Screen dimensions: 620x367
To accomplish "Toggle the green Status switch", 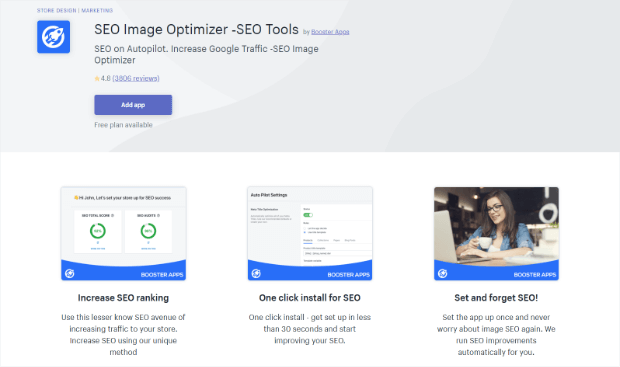I will 308,215.
